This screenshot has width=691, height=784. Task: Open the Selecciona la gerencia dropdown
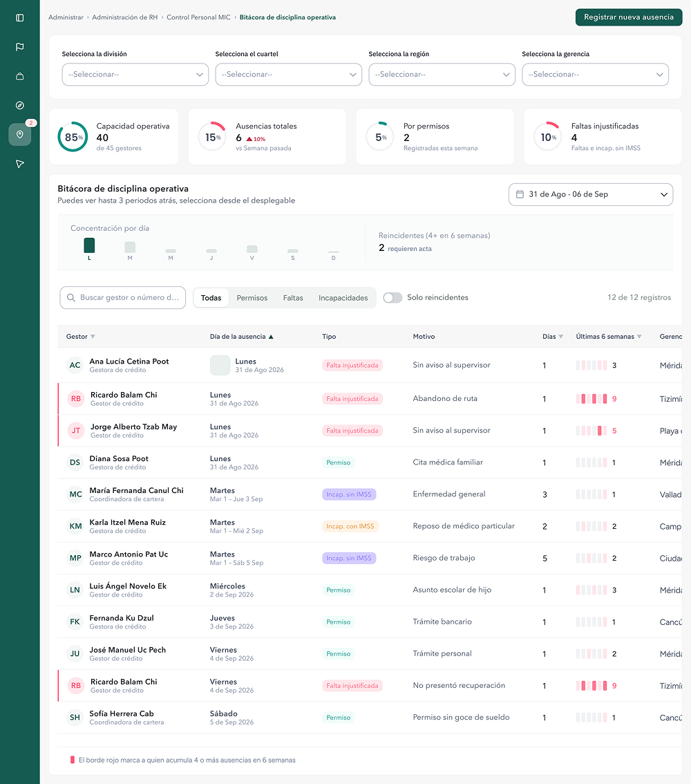click(x=596, y=75)
